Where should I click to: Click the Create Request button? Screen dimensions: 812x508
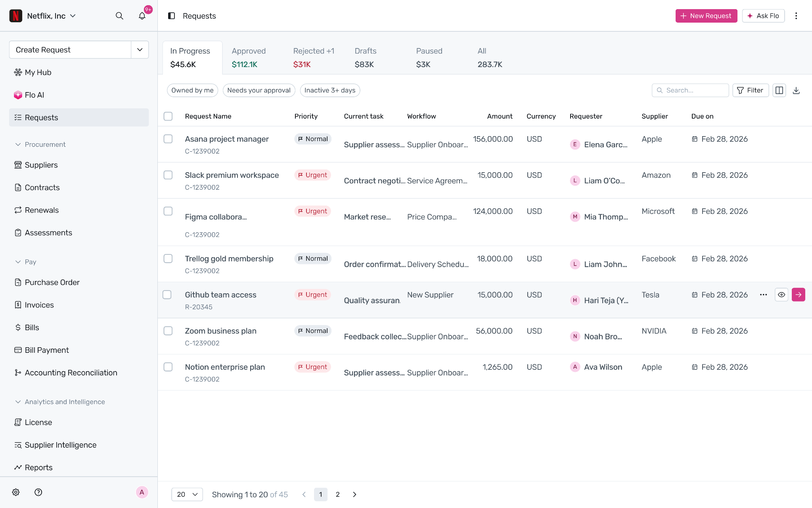(70, 50)
